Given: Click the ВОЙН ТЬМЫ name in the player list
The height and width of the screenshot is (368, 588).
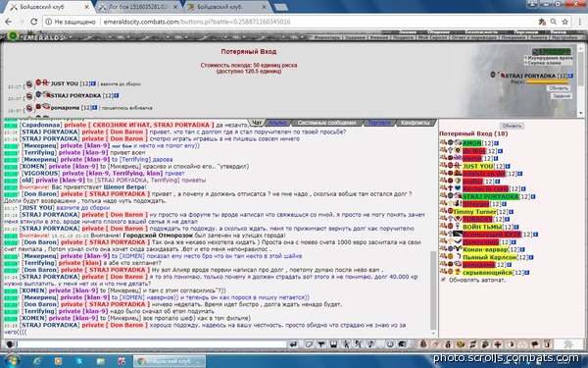Looking at the screenshot, I should (482, 228).
